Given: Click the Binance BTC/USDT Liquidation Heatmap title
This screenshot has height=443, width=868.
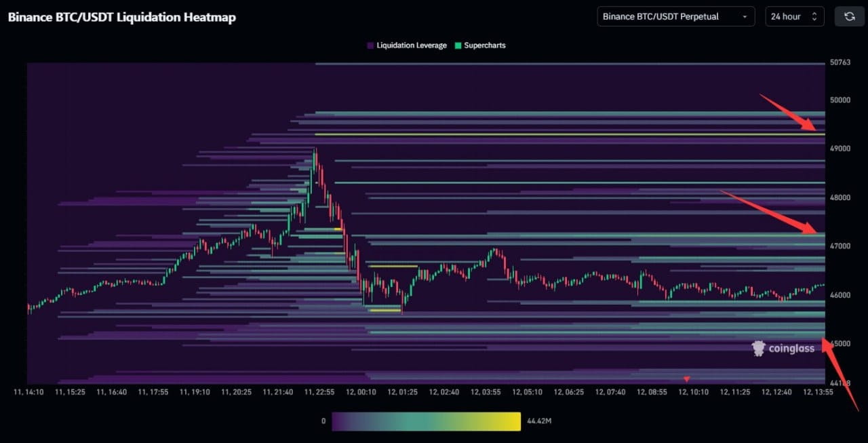Looking at the screenshot, I should 121,17.
